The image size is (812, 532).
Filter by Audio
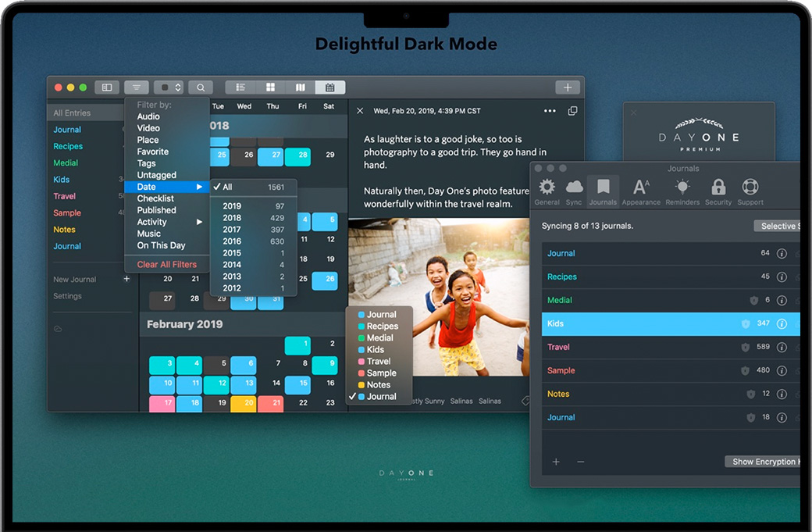pyautogui.click(x=148, y=116)
